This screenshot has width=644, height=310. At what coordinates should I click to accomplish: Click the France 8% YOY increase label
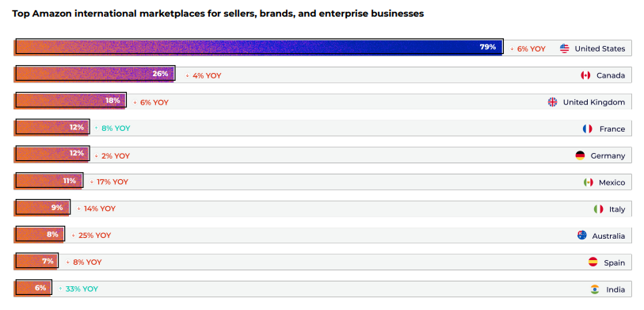(112, 128)
